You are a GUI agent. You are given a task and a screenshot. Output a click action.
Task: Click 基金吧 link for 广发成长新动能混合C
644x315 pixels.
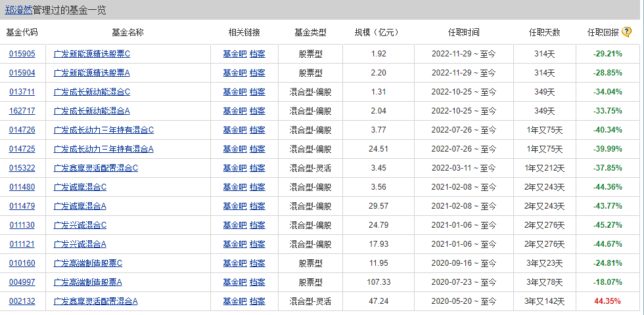(235, 92)
